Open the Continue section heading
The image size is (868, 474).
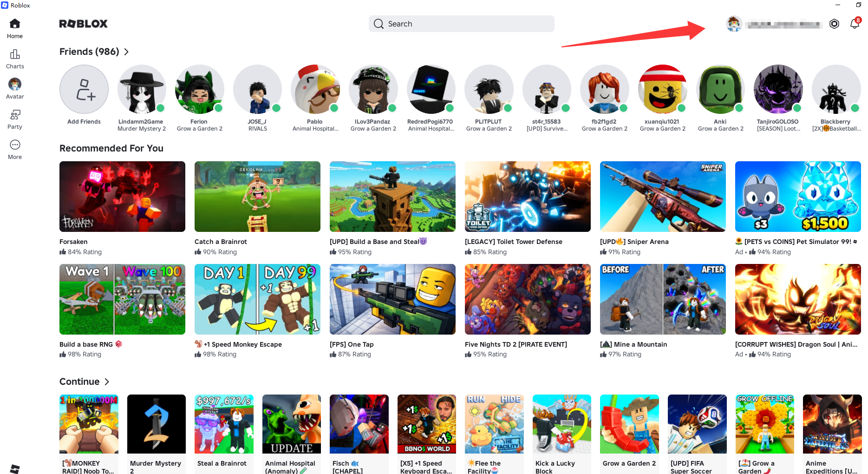(79, 382)
